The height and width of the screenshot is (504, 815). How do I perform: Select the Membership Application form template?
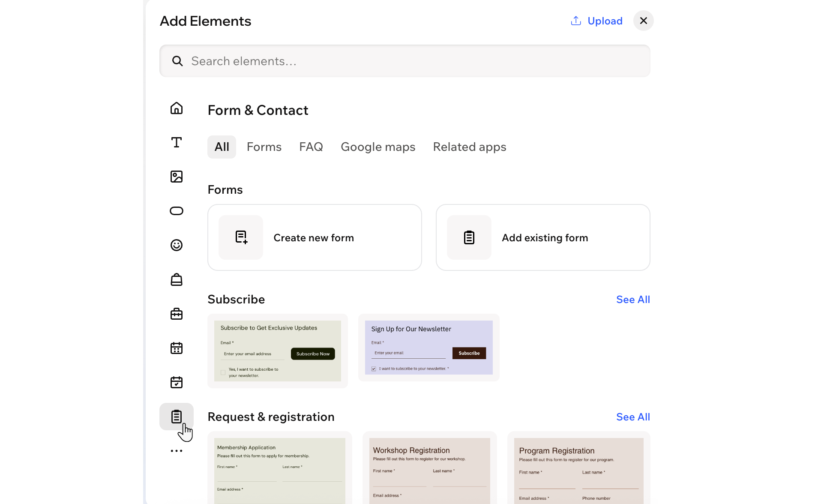tap(280, 468)
